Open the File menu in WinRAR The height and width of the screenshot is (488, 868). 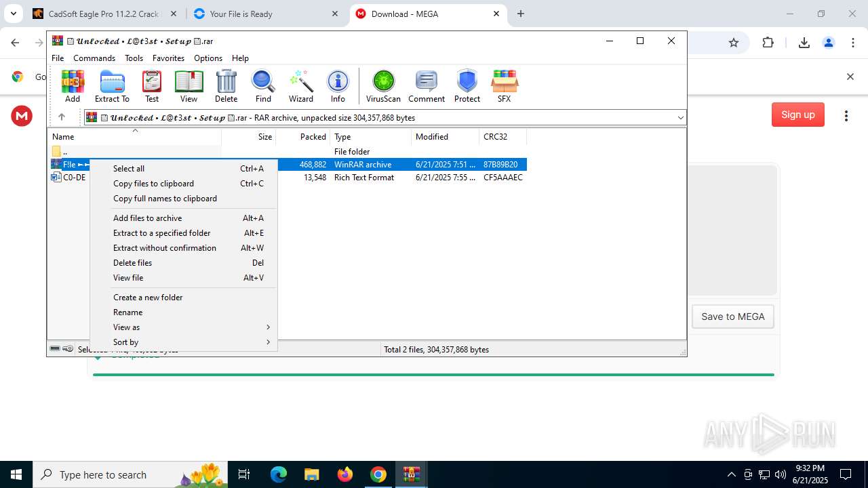tap(58, 58)
